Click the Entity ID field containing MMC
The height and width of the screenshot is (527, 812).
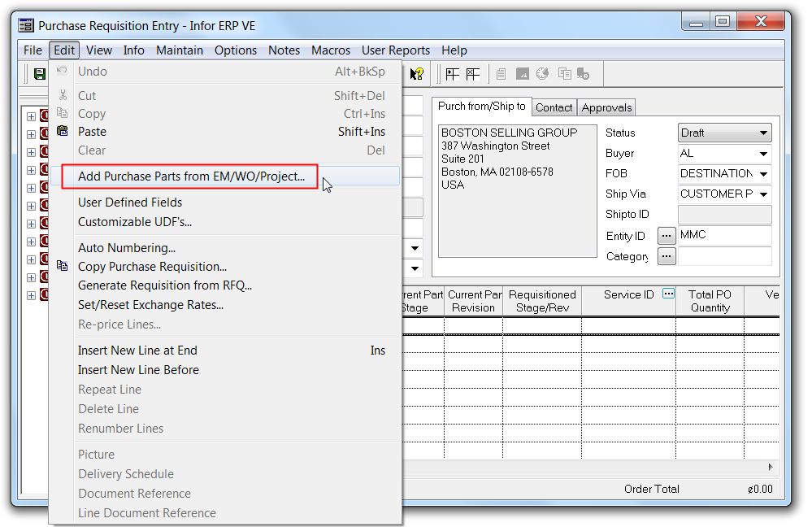724,235
